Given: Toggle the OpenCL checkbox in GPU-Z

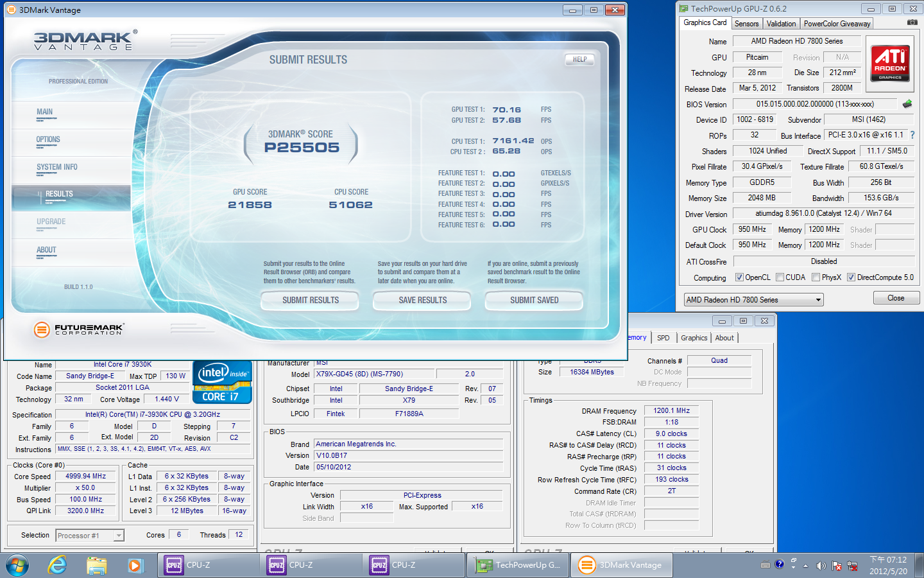Looking at the screenshot, I should (x=739, y=277).
